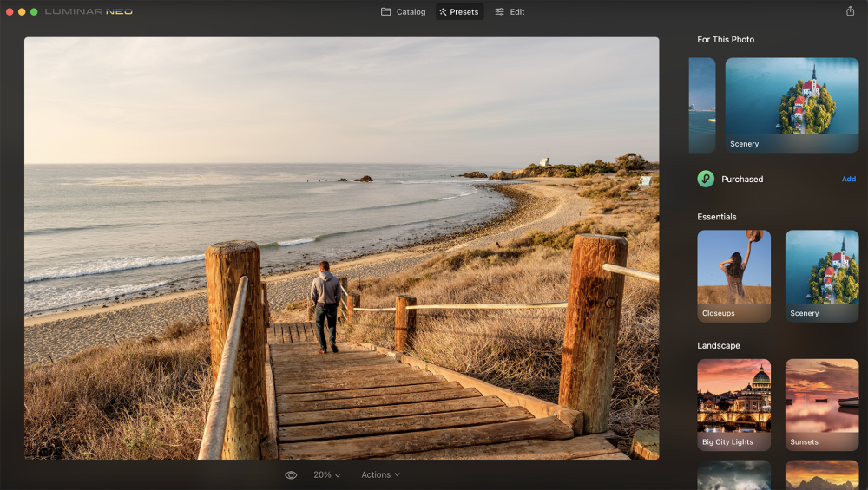Image resolution: width=868 pixels, height=490 pixels.
Task: Click the share export icon
Action: point(851,11)
